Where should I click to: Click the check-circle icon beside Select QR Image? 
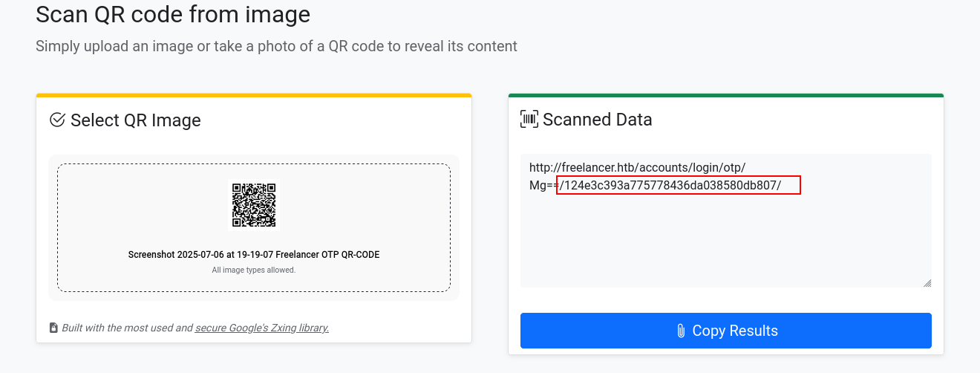57,120
